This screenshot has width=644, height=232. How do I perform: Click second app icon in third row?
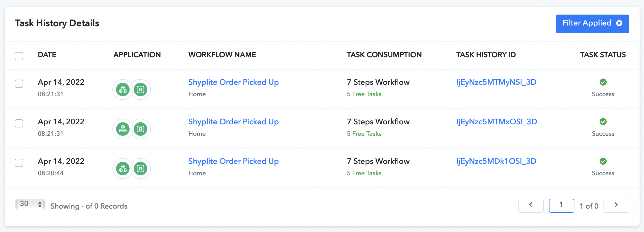[140, 169]
